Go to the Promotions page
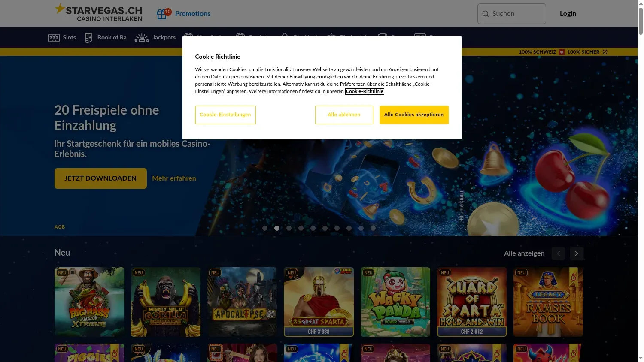 (x=193, y=14)
